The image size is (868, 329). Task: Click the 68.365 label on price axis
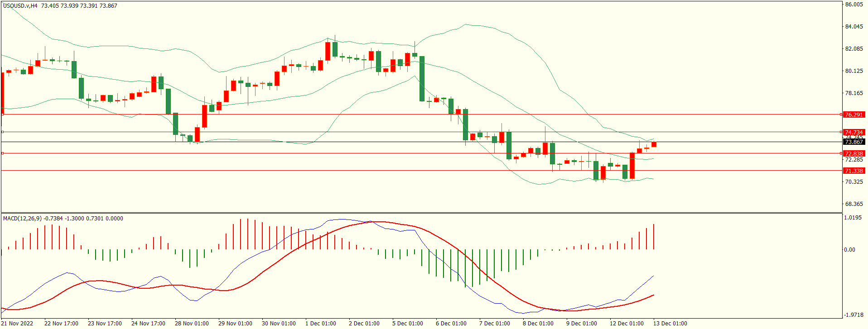(854, 204)
